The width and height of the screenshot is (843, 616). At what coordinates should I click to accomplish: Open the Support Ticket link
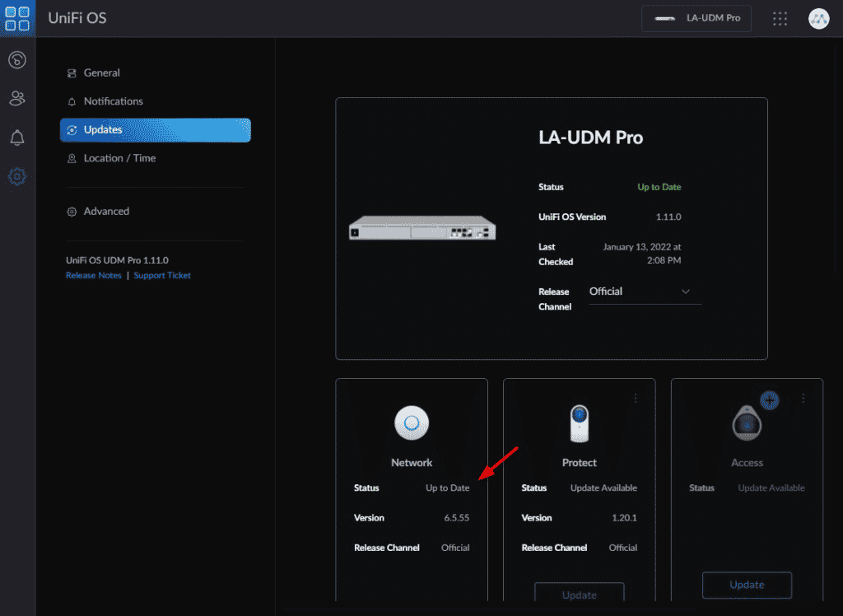pyautogui.click(x=162, y=275)
